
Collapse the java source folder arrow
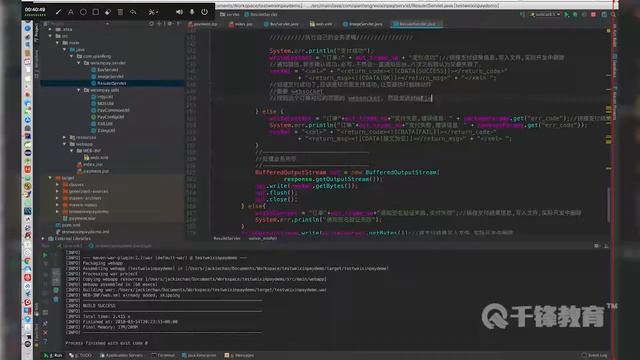[64, 49]
